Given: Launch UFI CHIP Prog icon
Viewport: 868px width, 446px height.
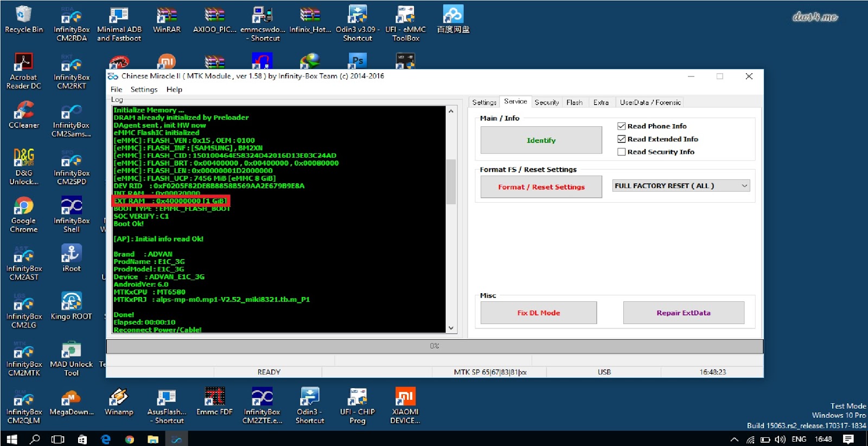Looking at the screenshot, I should (358, 406).
